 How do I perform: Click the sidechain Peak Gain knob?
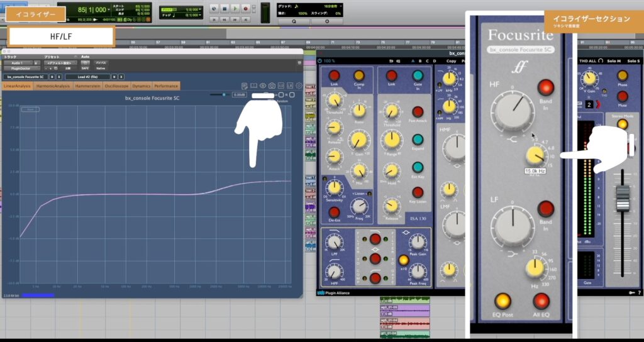418,242
